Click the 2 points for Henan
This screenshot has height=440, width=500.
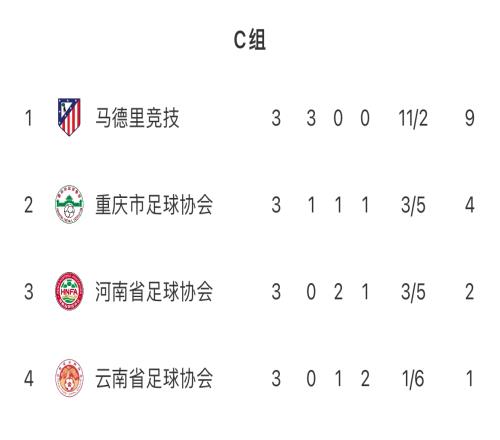click(x=470, y=292)
